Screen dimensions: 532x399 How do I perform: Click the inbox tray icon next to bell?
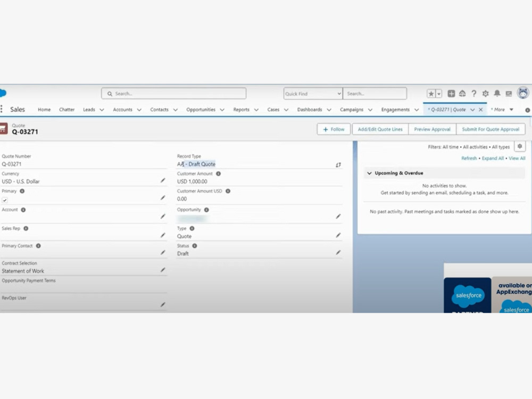click(x=508, y=94)
